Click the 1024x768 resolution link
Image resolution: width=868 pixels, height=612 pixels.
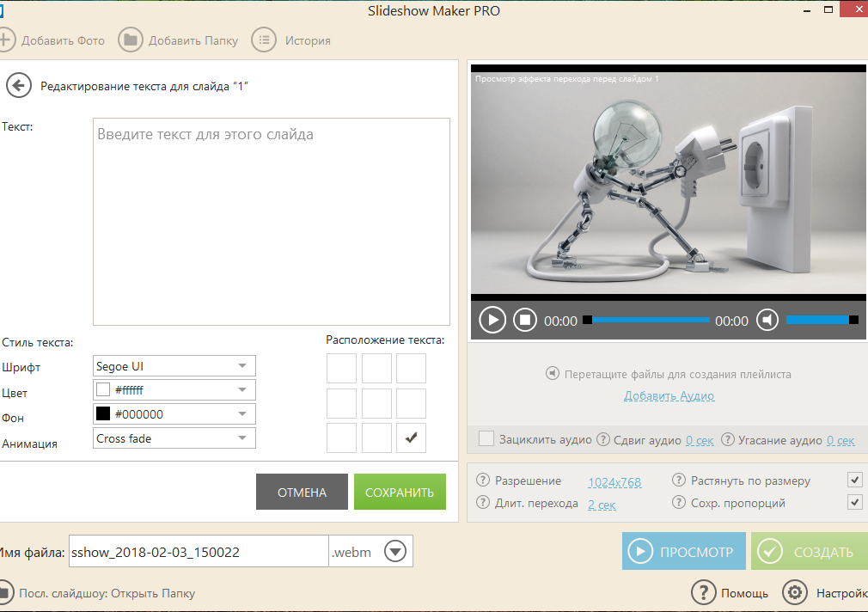[614, 482]
